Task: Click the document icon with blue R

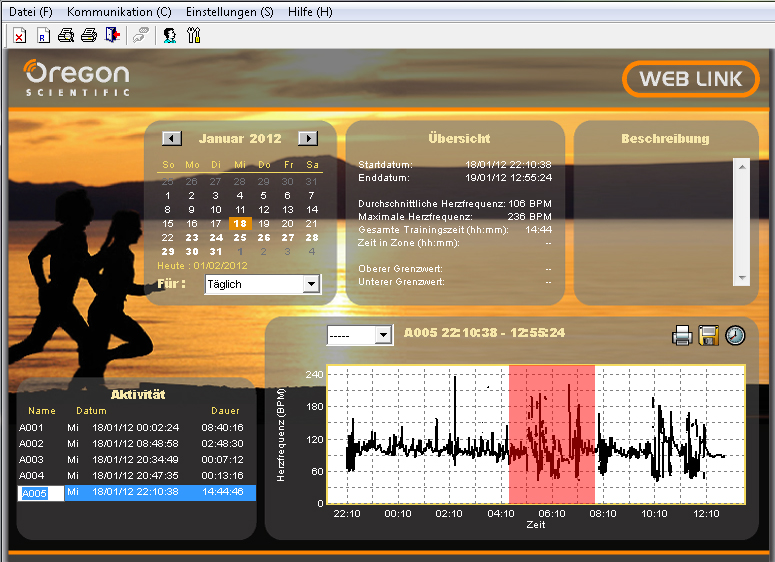Action: click(x=43, y=36)
